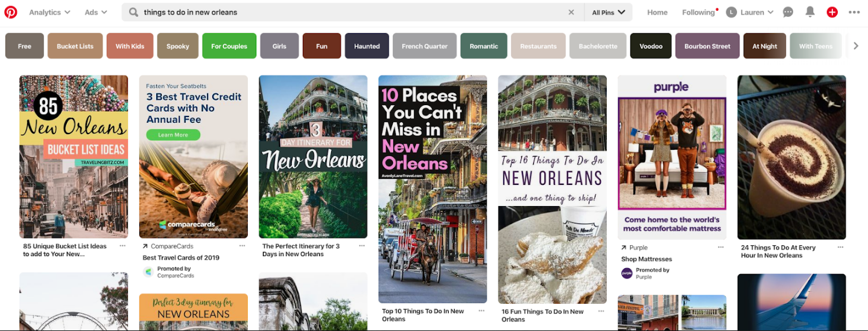Clear the search text with X icon
The width and height of the screenshot is (868, 331).
tap(571, 12)
